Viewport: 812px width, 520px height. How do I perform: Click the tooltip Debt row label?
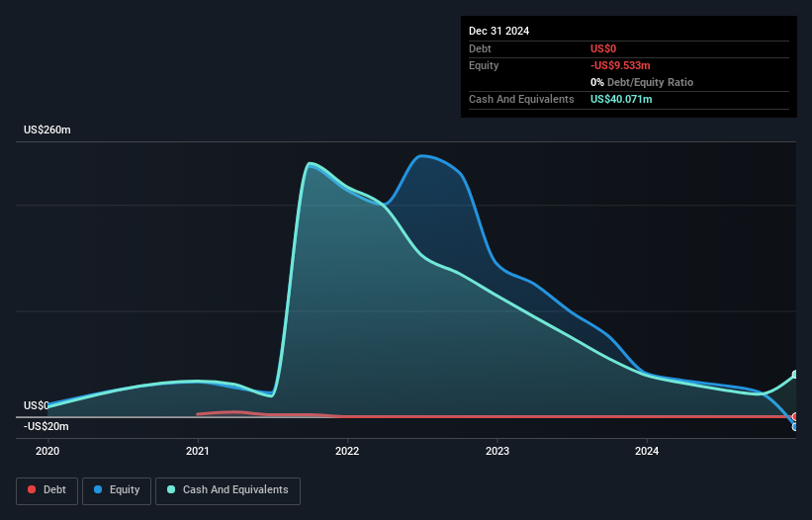[x=480, y=48]
